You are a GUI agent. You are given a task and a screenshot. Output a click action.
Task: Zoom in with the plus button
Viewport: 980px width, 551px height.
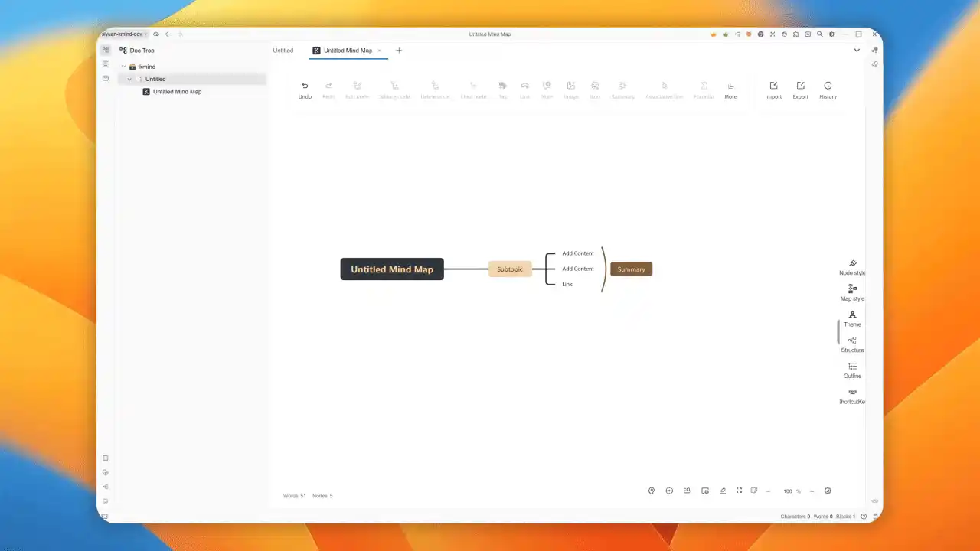tap(812, 491)
